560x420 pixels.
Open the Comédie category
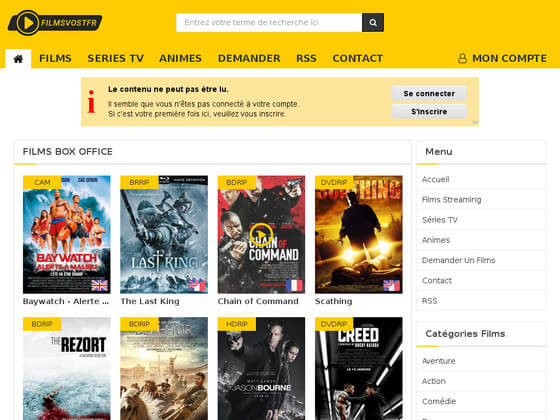(x=439, y=401)
